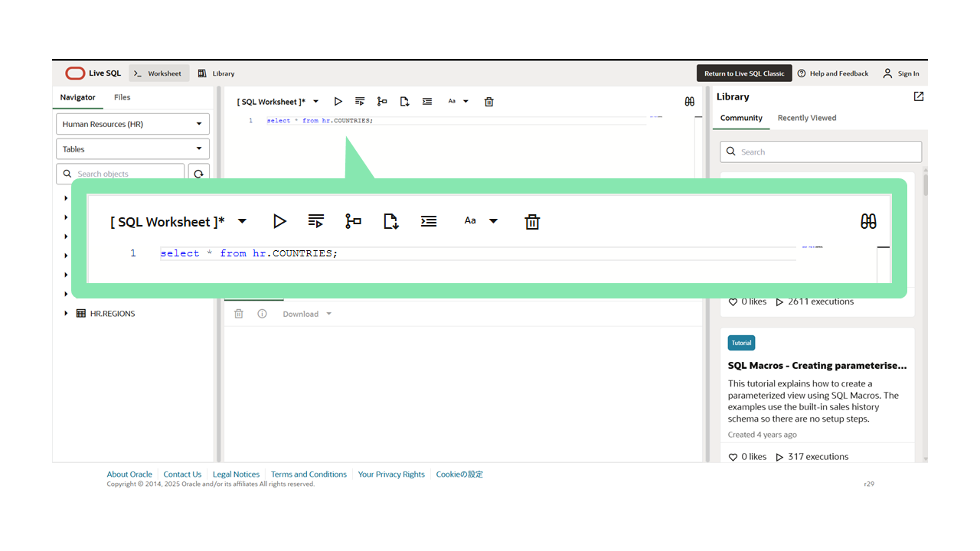Open SQL Macros - Creating parameterised tutorial
Viewport: 980px width, 551px height.
(x=817, y=366)
